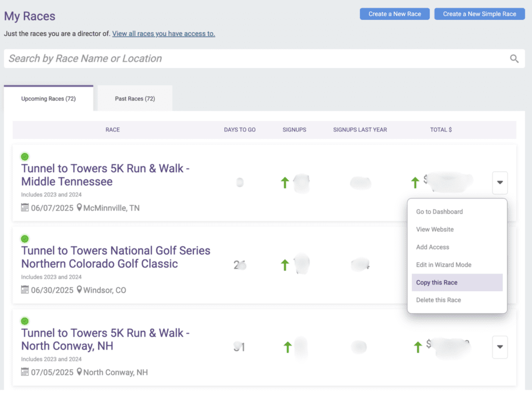
Task: Click location pin beside Windsor, CO
Action: pos(79,289)
